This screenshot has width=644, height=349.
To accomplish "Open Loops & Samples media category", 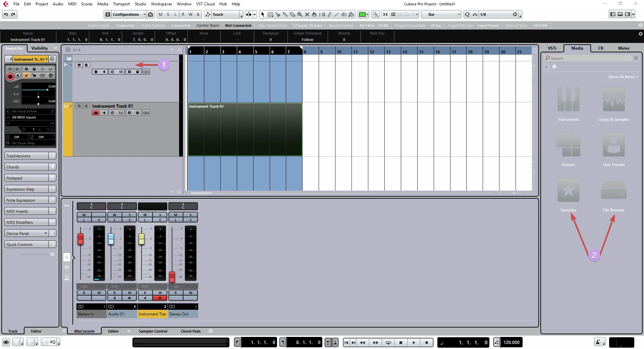I will [613, 104].
